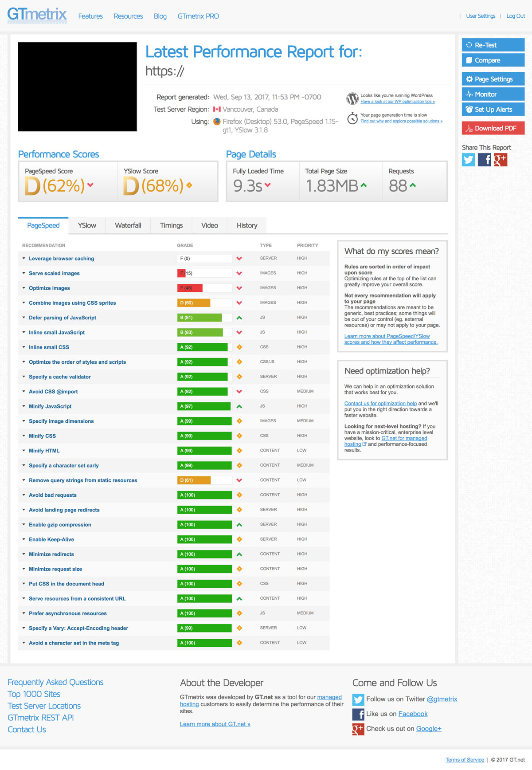
Task: Open User Settings link
Action: [481, 16]
